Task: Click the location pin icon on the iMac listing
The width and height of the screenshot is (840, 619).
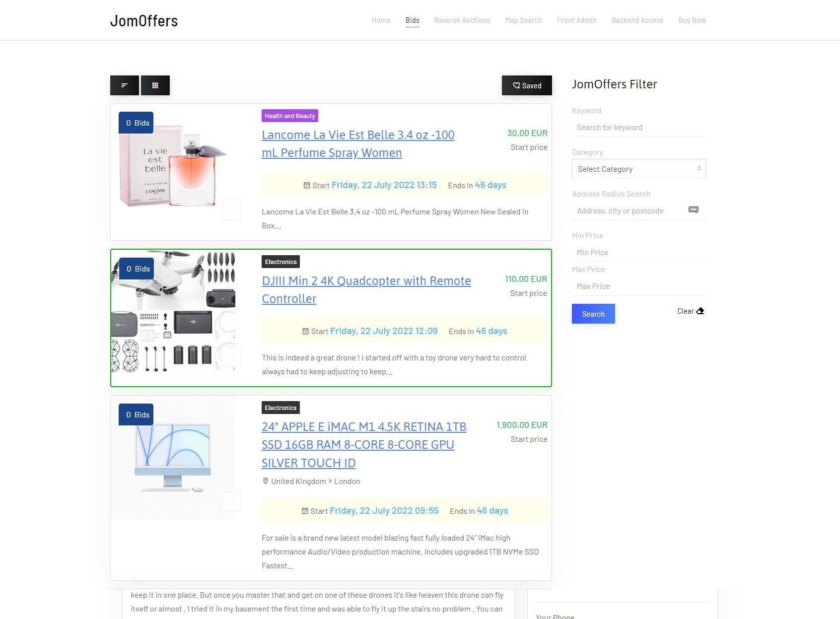Action: click(266, 481)
